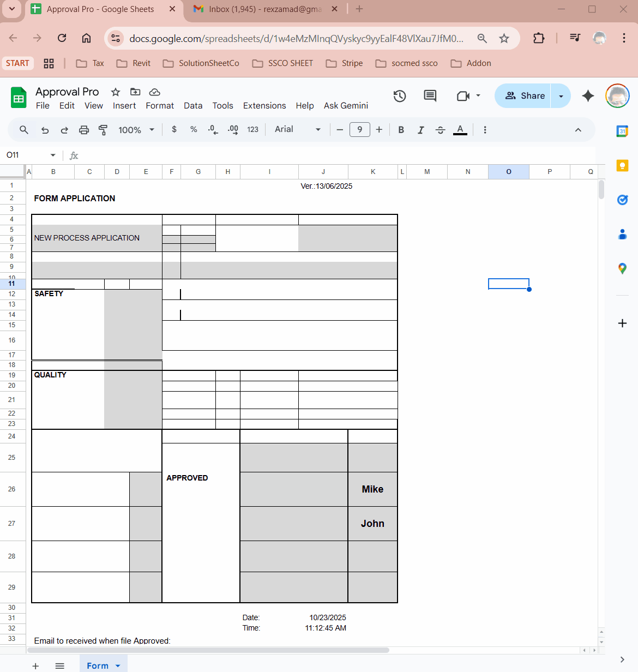638x672 pixels.
Task: Open version history clock icon
Action: (x=400, y=96)
